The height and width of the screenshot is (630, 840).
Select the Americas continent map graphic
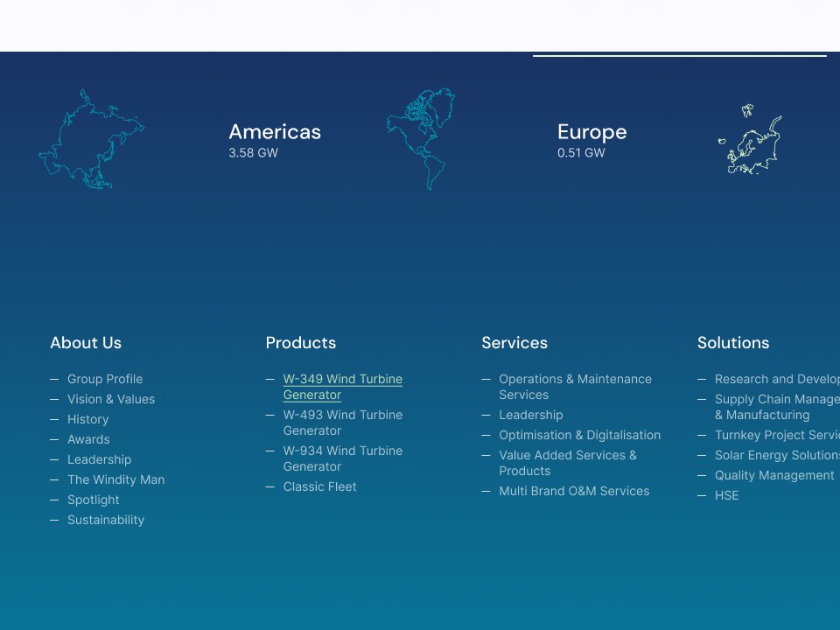coord(421,138)
